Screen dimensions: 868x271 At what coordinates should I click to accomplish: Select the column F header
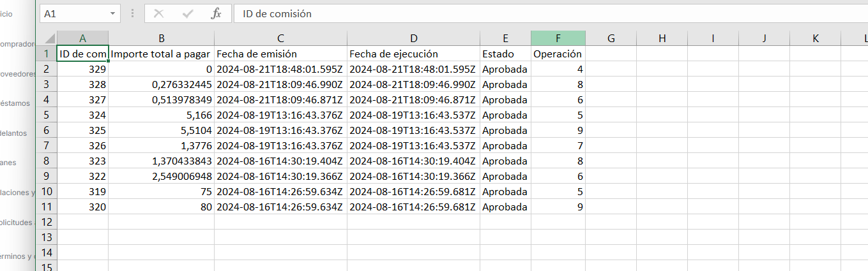point(558,38)
